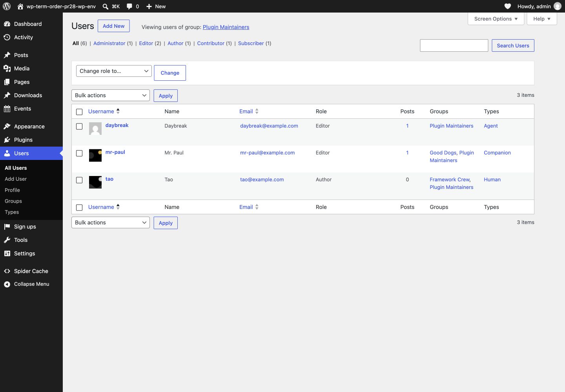The image size is (565, 392).
Task: Click the sort arrows beside top Username header
Action: 118,111
